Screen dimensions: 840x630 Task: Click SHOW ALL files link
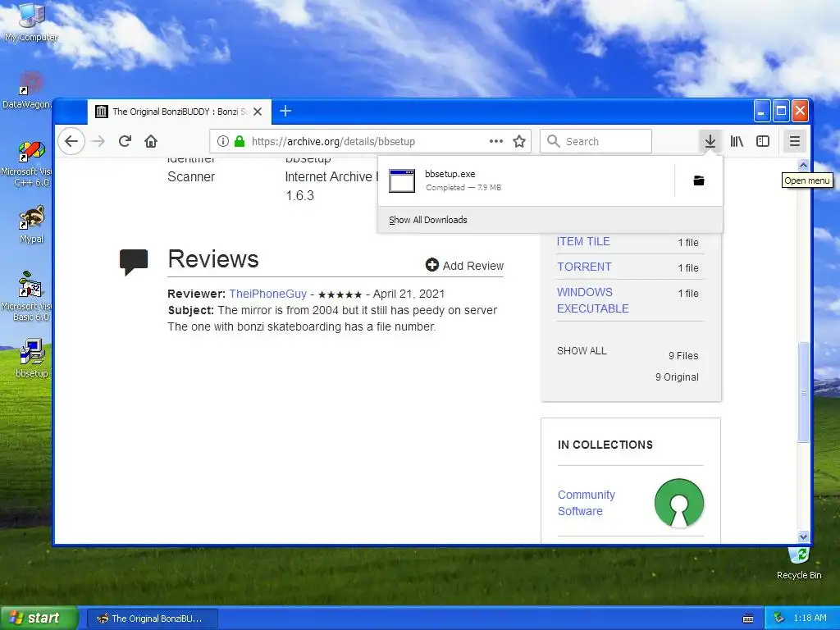(x=582, y=351)
